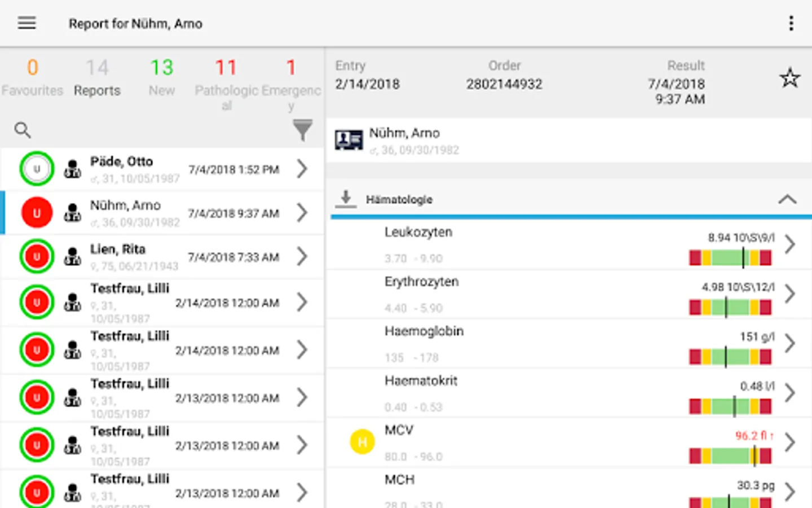Click the 7/4/2018 7:33 AM timestamp
The image size is (812, 508).
(x=234, y=257)
